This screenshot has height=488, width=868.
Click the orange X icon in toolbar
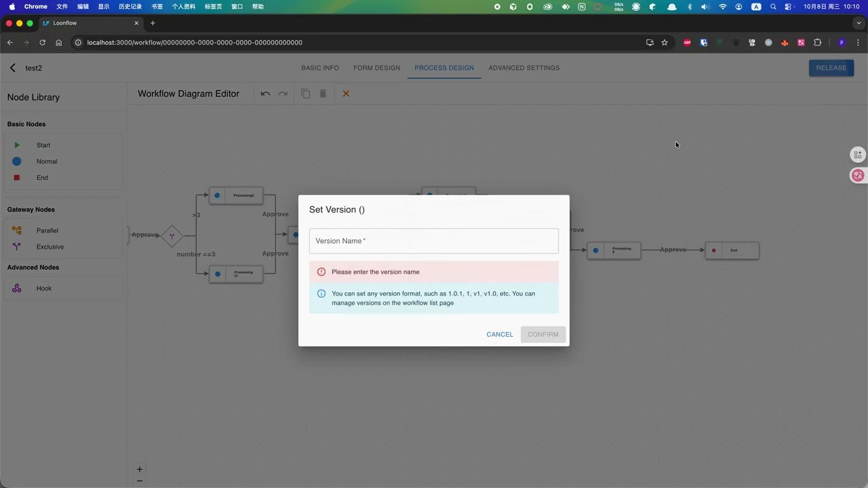(346, 94)
